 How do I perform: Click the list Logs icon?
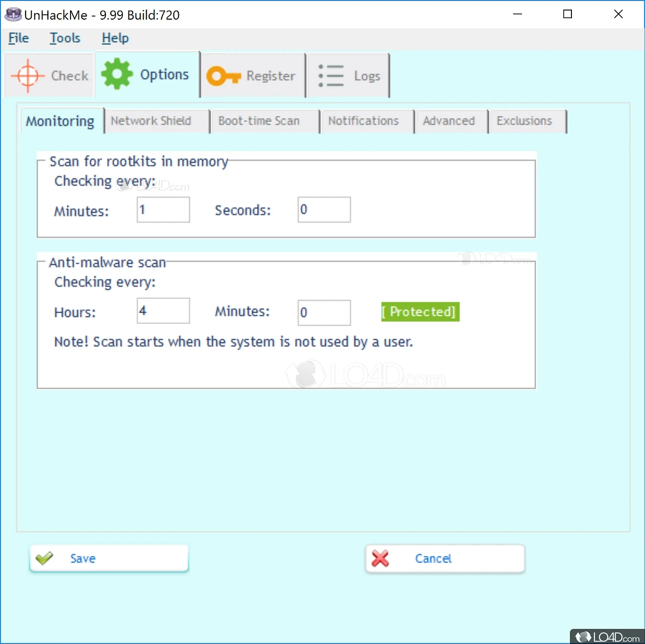331,76
